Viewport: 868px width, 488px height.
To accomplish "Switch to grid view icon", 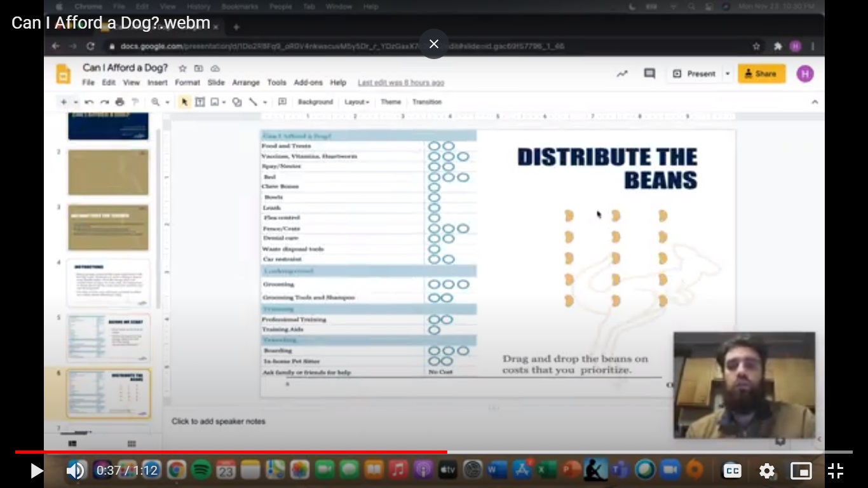I will tap(132, 444).
